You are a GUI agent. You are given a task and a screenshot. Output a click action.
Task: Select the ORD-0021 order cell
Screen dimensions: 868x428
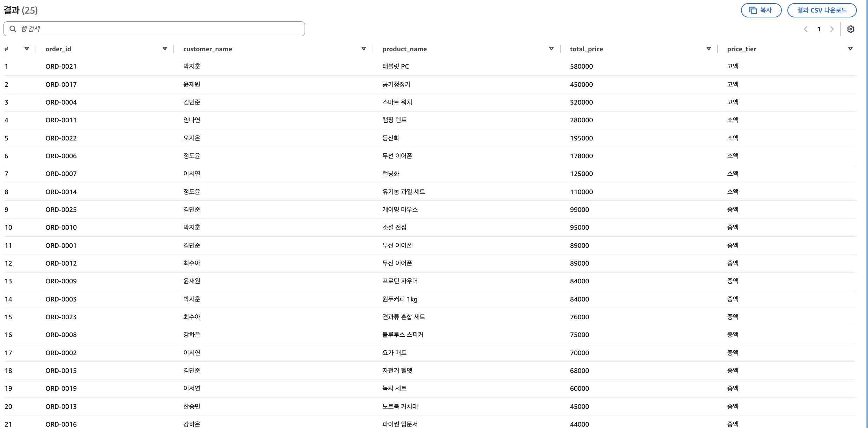[61, 67]
